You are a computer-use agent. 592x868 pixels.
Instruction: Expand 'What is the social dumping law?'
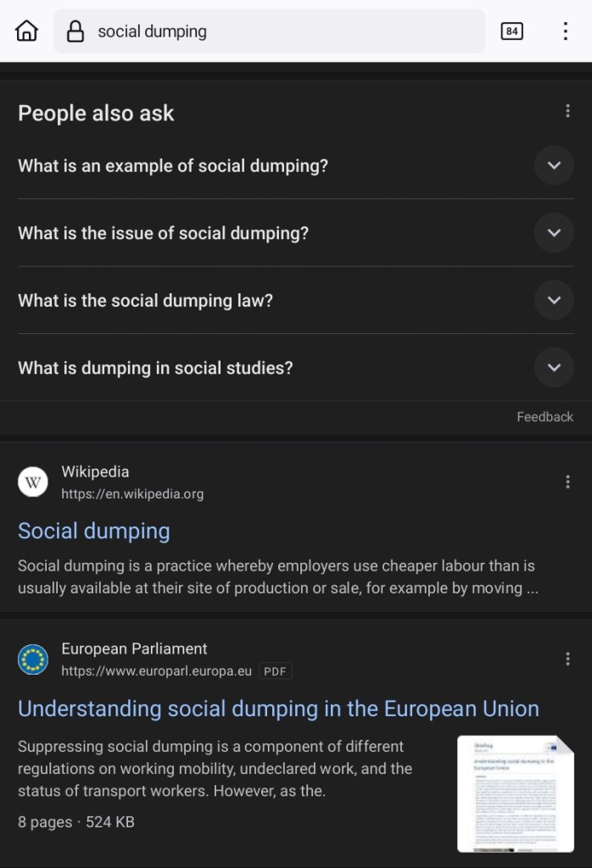click(x=554, y=300)
